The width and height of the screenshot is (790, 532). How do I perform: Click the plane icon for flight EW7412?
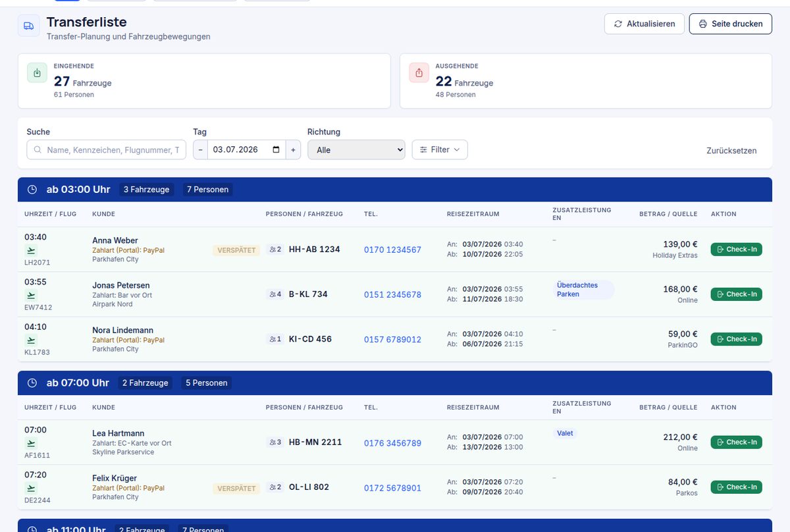pos(31,295)
